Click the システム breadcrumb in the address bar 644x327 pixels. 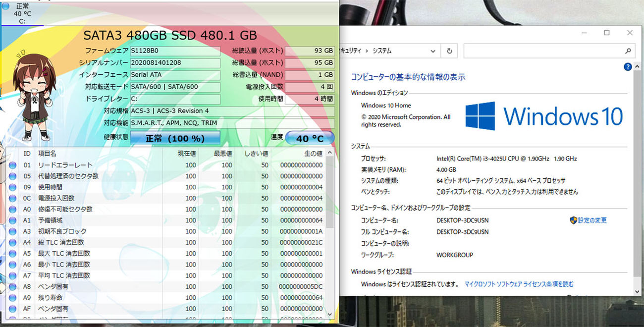(x=382, y=51)
